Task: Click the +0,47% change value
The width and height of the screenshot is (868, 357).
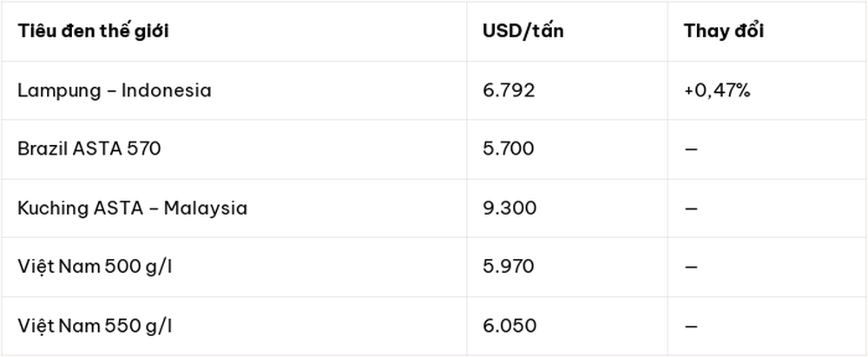Action: [x=717, y=90]
